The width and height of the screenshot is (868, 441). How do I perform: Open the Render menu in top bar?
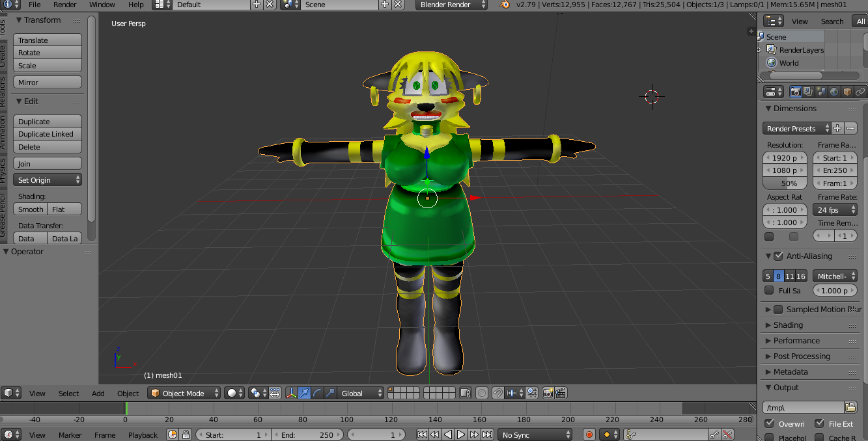tap(65, 5)
